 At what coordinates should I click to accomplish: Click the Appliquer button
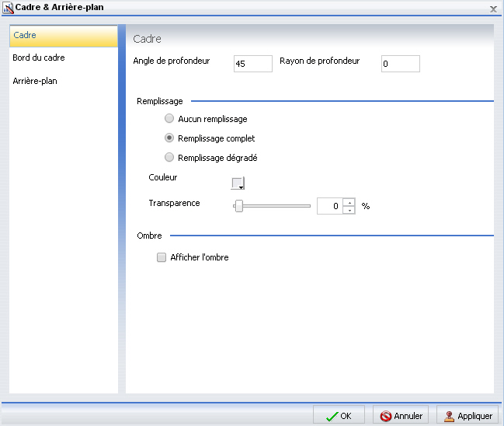pos(468,416)
